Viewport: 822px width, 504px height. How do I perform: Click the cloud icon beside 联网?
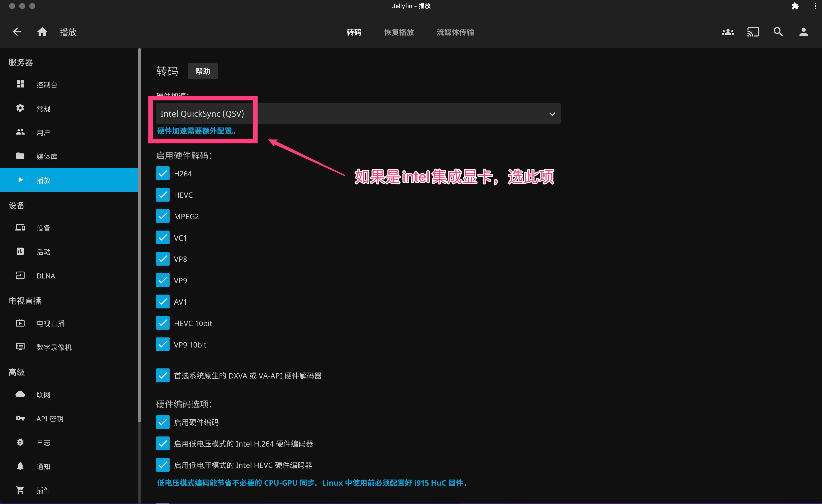20,394
